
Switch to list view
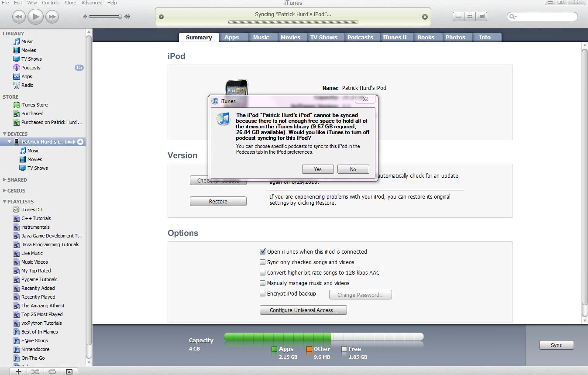[x=458, y=17]
